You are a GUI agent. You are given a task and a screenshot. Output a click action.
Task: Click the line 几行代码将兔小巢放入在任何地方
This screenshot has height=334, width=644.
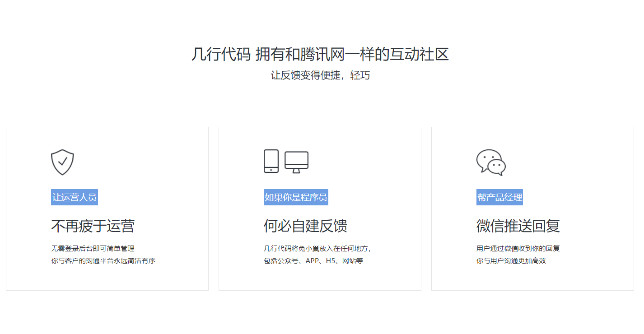(317, 248)
